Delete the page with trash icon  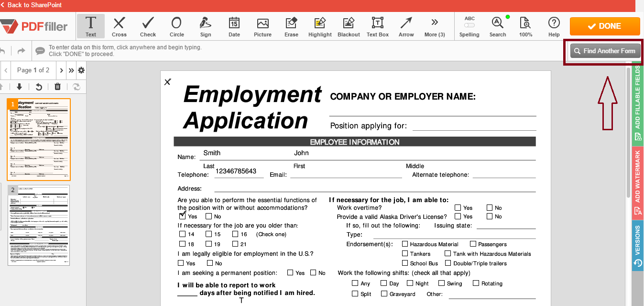click(x=57, y=87)
